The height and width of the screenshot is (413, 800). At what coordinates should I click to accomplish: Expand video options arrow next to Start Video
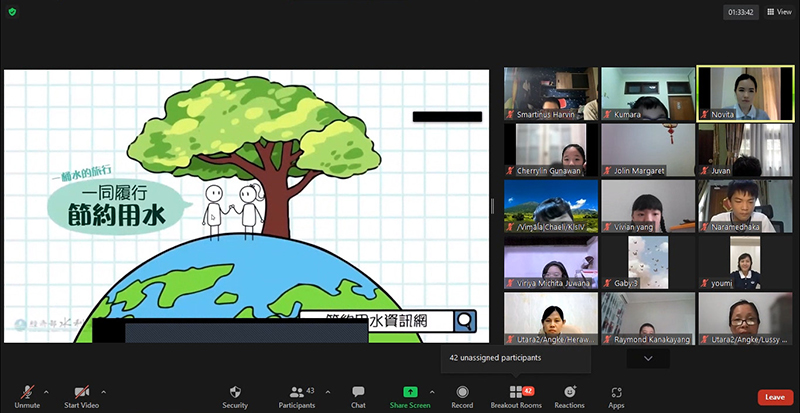106,391
